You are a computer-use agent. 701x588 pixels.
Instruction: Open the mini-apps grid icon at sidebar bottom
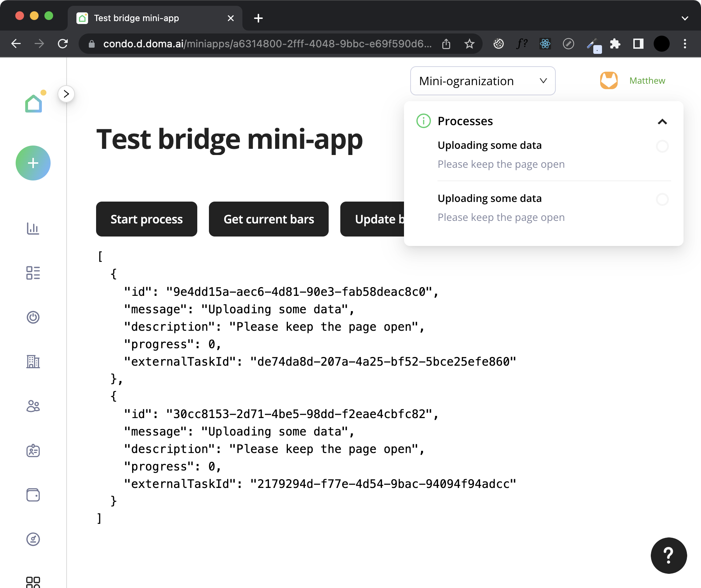point(33,581)
